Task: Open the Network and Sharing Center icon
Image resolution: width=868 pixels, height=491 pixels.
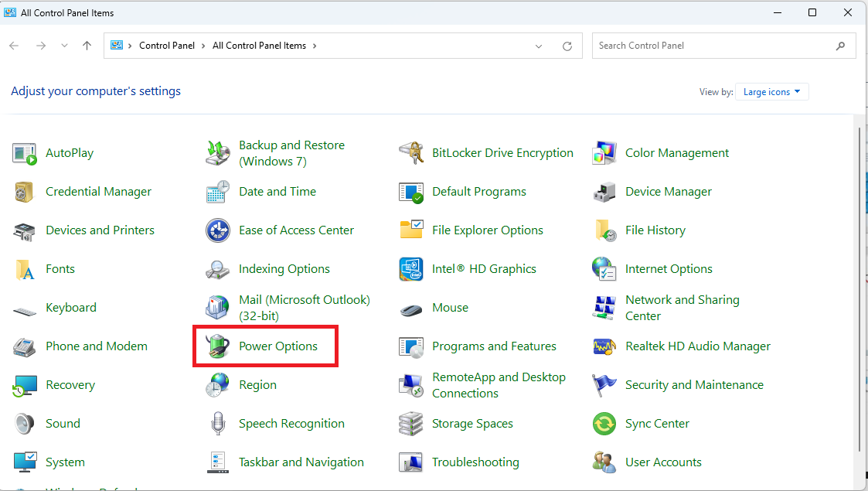Action: coord(604,308)
